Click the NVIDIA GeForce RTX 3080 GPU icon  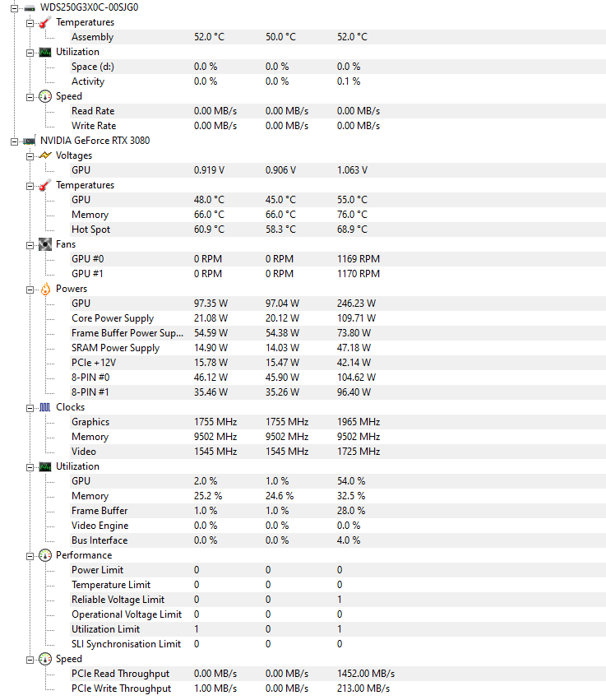30,141
